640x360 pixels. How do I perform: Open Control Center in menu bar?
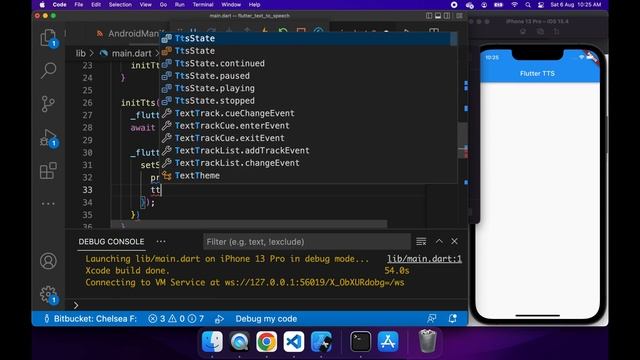541,5
